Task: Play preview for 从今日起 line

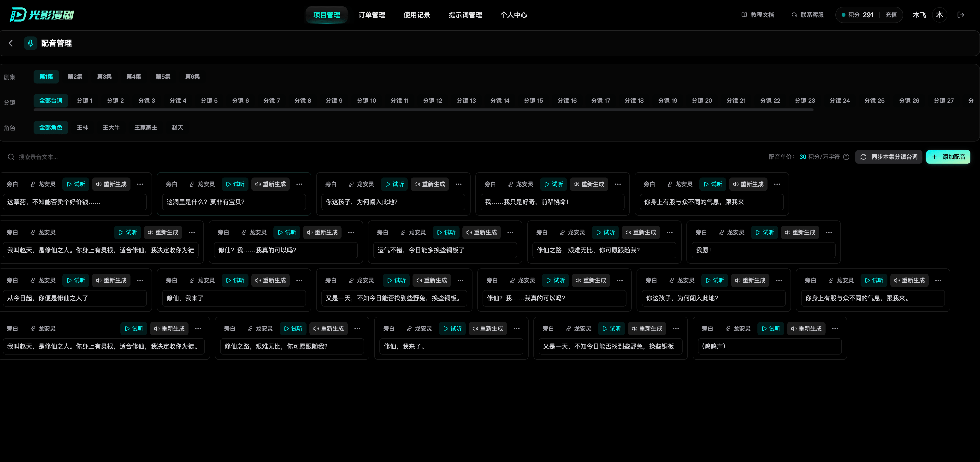Action: click(x=76, y=280)
